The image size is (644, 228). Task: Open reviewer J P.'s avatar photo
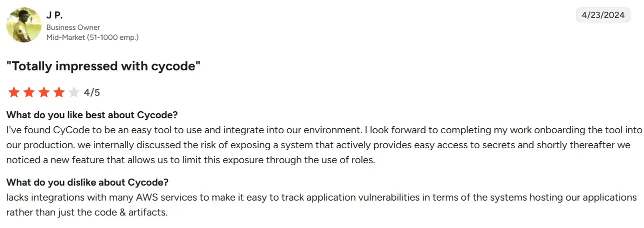[23, 25]
